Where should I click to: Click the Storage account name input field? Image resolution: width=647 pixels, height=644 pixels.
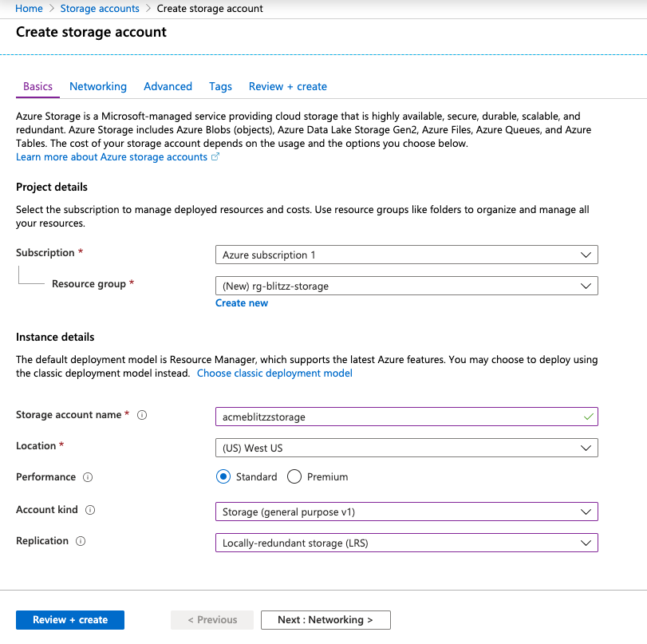click(406, 417)
